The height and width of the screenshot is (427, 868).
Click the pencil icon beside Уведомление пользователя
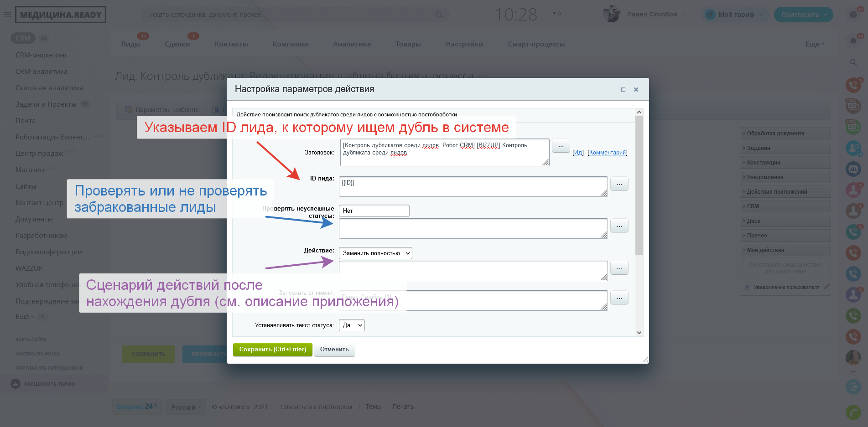[x=827, y=287]
